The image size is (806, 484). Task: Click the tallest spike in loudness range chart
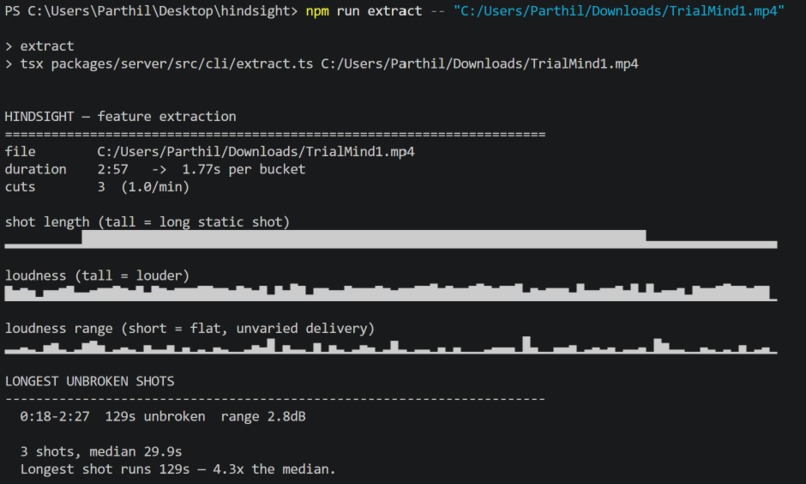pos(526,344)
